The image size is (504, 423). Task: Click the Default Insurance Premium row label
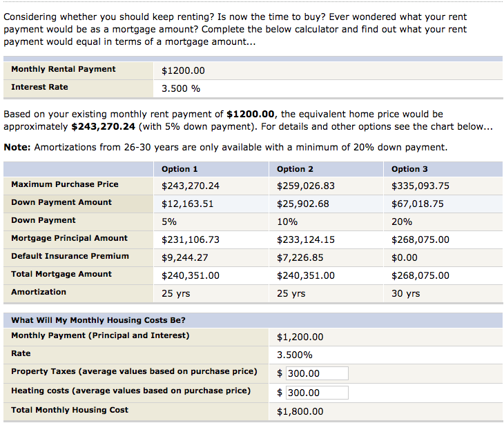click(x=70, y=256)
